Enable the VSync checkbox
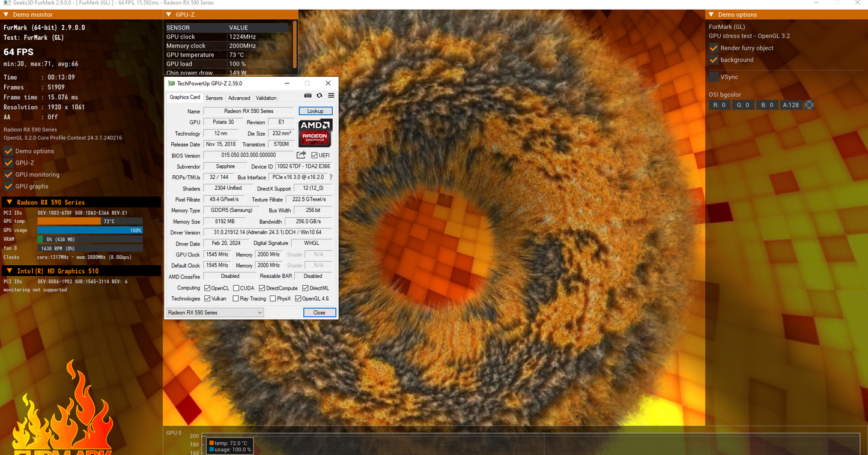 [x=714, y=77]
